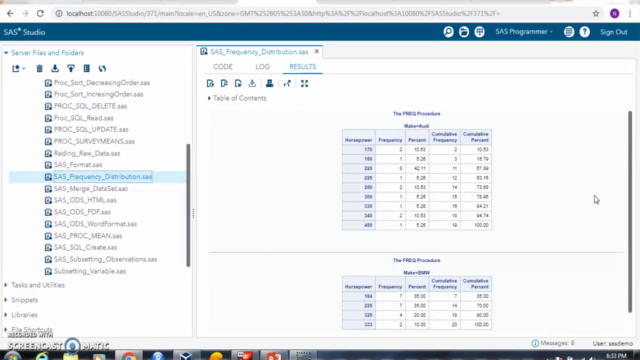The image size is (640, 360).
Task: Select Proc_SQL_Read.sas file
Action: 84,118
